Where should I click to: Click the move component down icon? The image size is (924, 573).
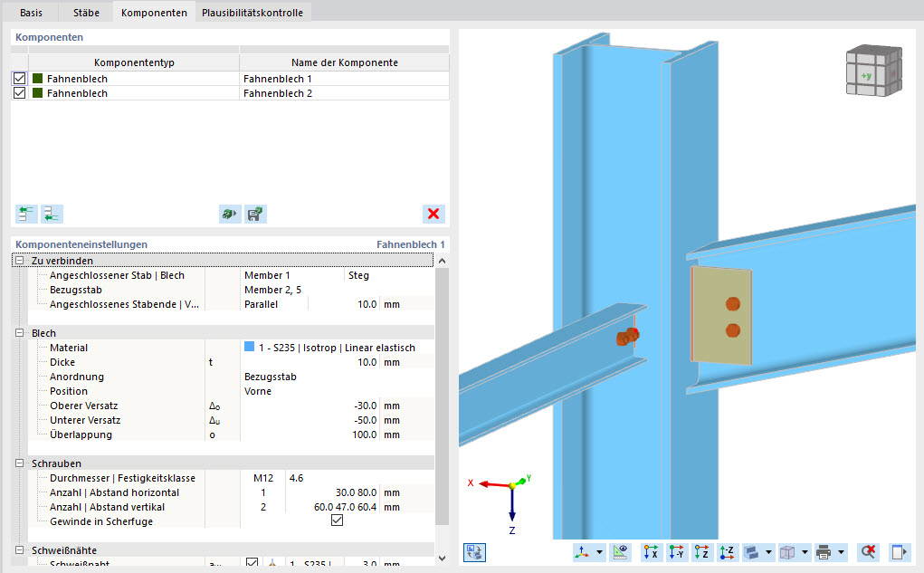pos(52,214)
